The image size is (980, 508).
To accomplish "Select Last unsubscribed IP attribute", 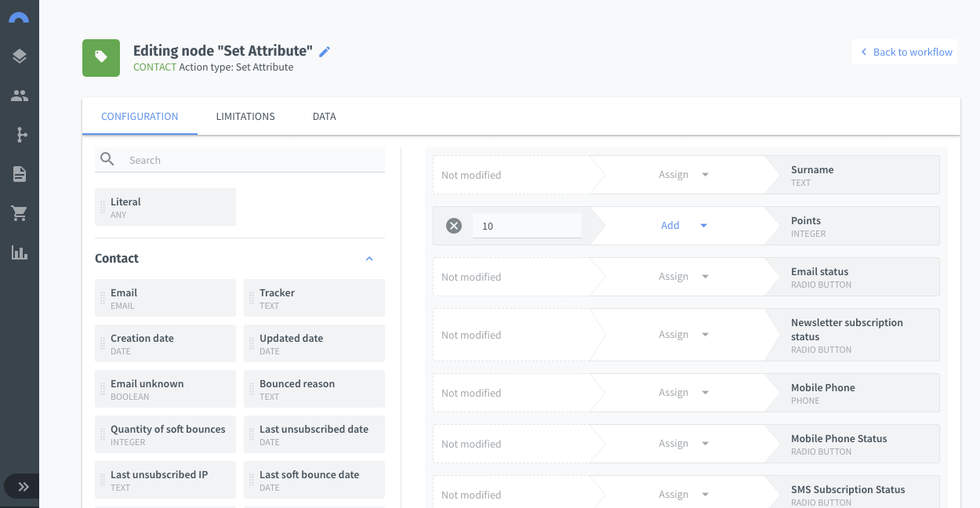I will pos(165,480).
